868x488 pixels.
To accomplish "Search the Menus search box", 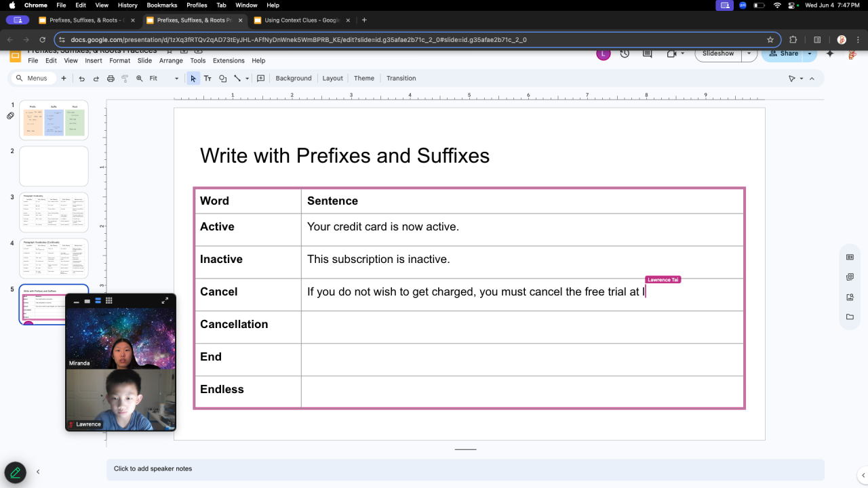I will click(33, 79).
